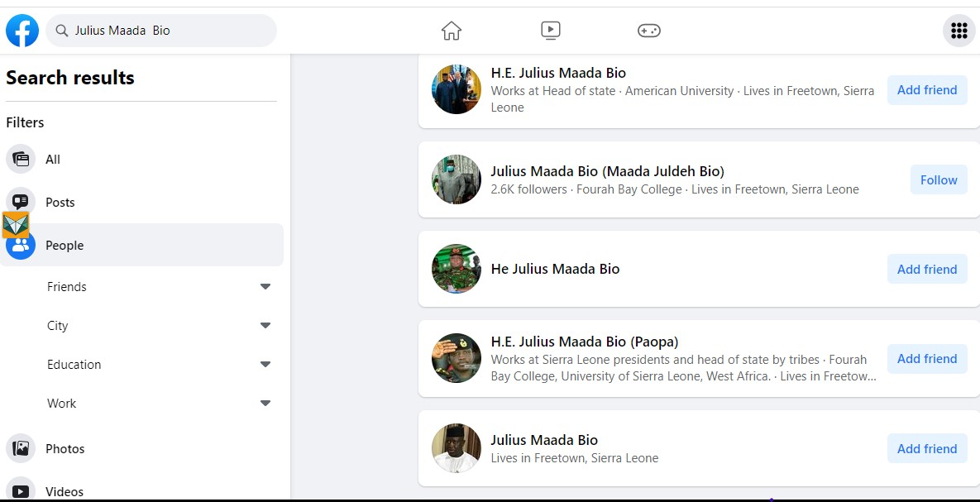
Task: Open H.E. Julius Maada Bio (Paopa) profile link
Action: pyautogui.click(x=584, y=342)
